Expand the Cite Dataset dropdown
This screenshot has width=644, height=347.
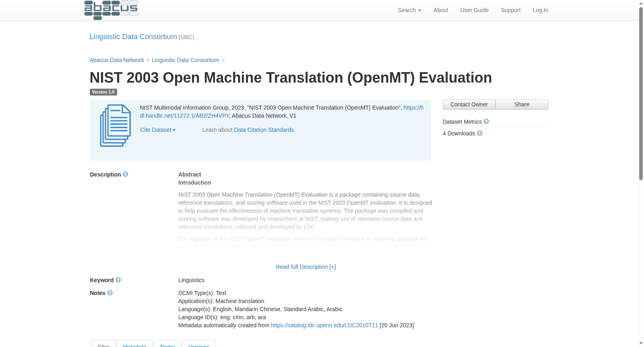pyautogui.click(x=158, y=130)
